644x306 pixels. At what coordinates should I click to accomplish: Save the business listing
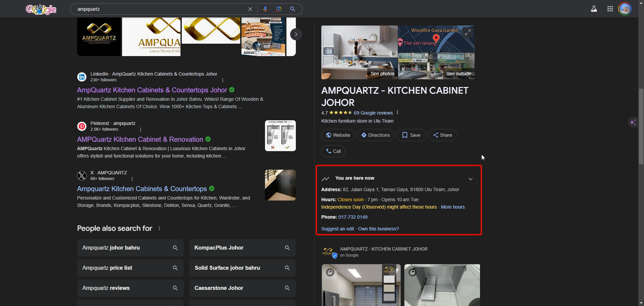(x=411, y=135)
